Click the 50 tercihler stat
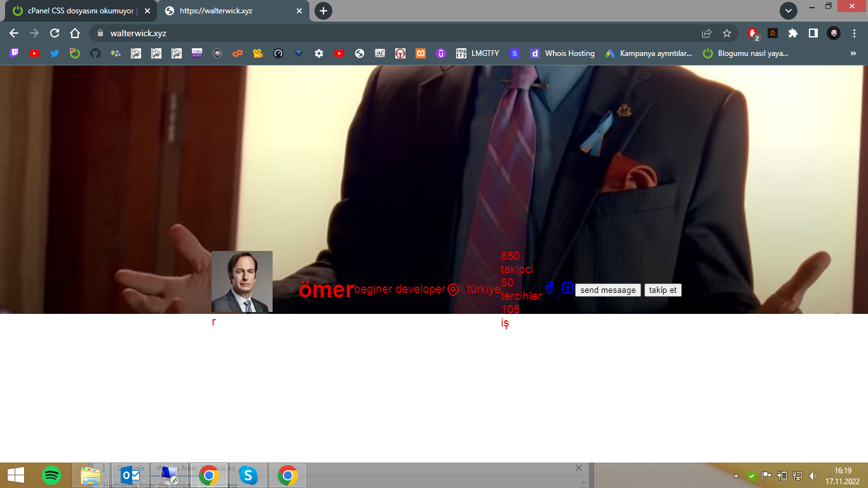This screenshot has width=868, height=488. tap(521, 289)
